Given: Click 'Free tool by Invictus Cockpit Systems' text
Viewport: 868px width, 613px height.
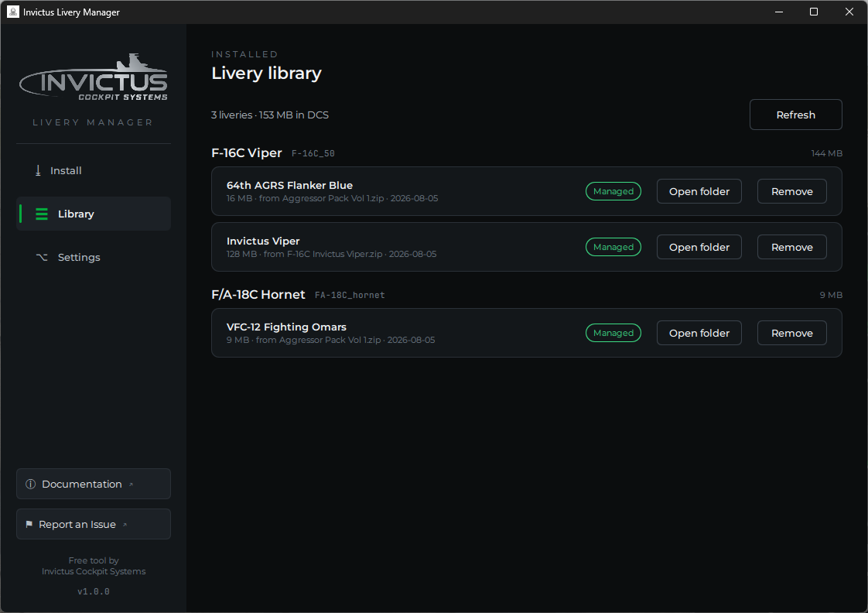Looking at the screenshot, I should coord(94,566).
